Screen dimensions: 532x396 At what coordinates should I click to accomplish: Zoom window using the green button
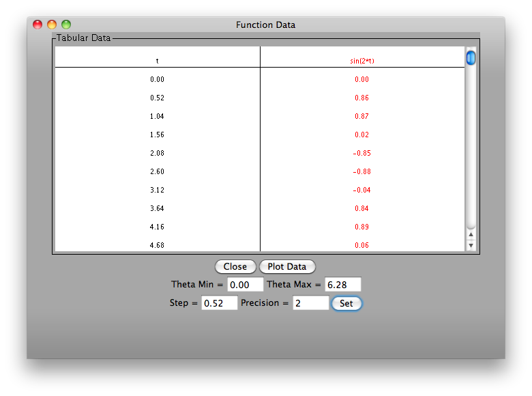66,25
